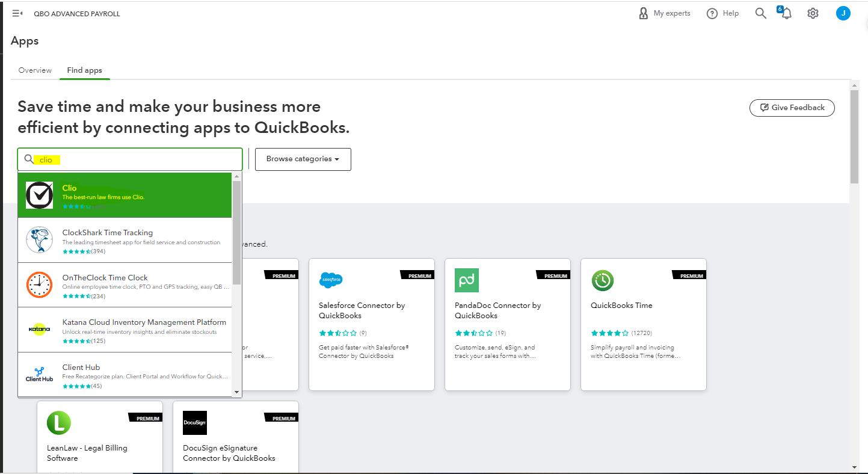
Task: Click Katana 125 reviews rating
Action: tap(84, 341)
